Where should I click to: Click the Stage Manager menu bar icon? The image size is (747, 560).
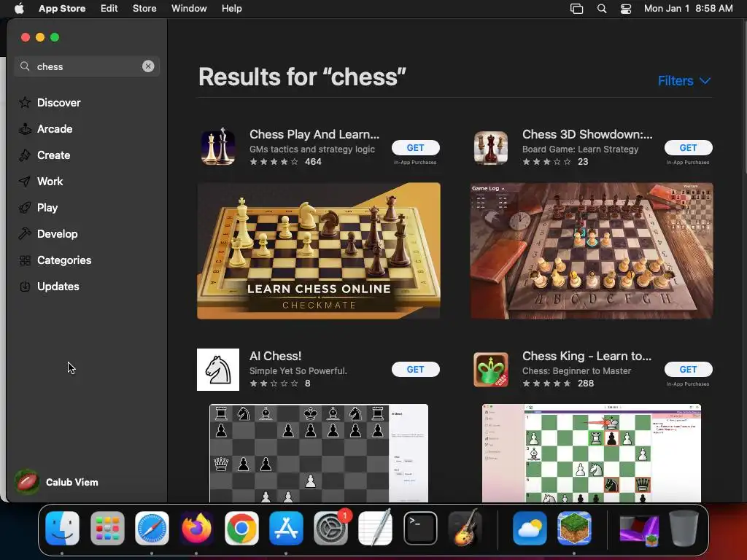pos(576,9)
